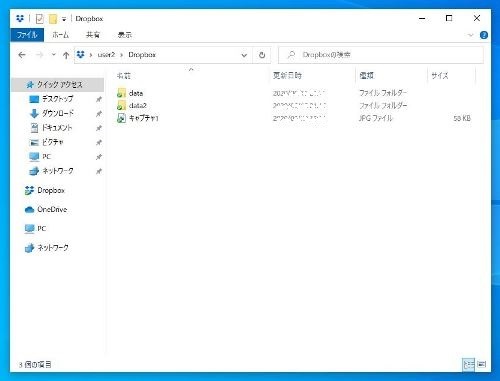Click the ダウンロード blue arrow icon
Screen dimensions: 500x381
(34, 114)
